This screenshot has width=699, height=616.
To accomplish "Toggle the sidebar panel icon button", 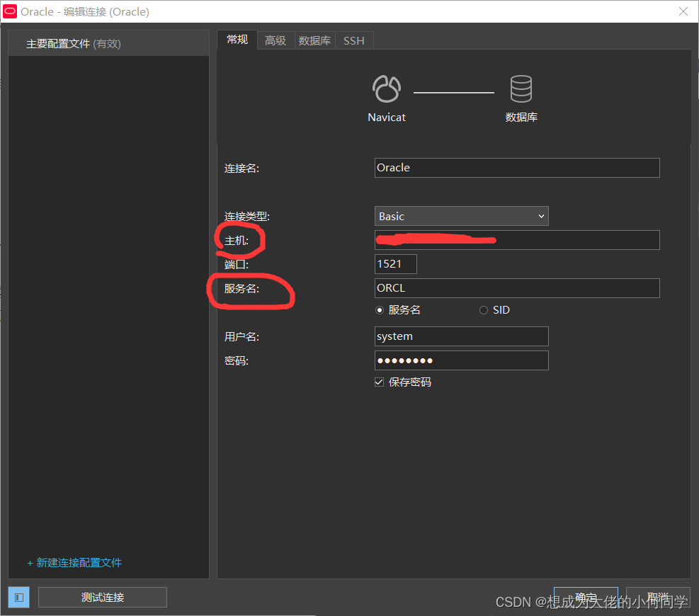I will click(18, 598).
